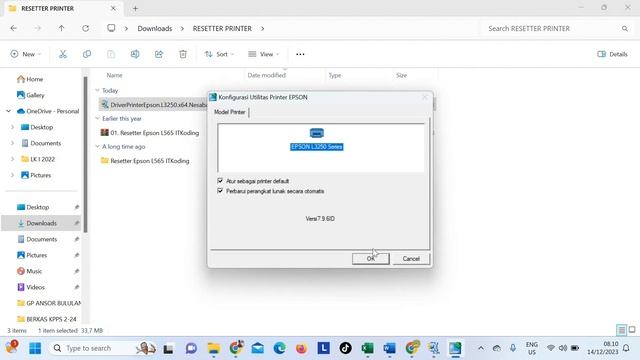Open the Windows Start menu
This screenshot has height=360, width=640.
click(x=35, y=348)
